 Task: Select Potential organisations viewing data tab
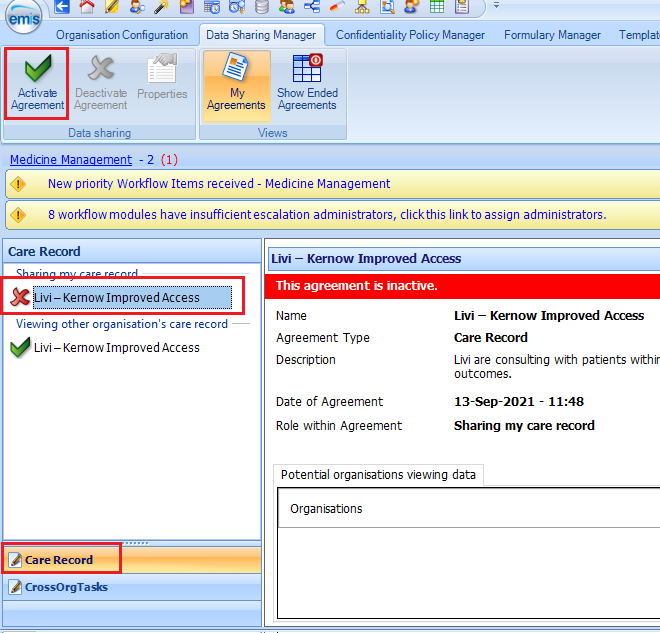378,475
